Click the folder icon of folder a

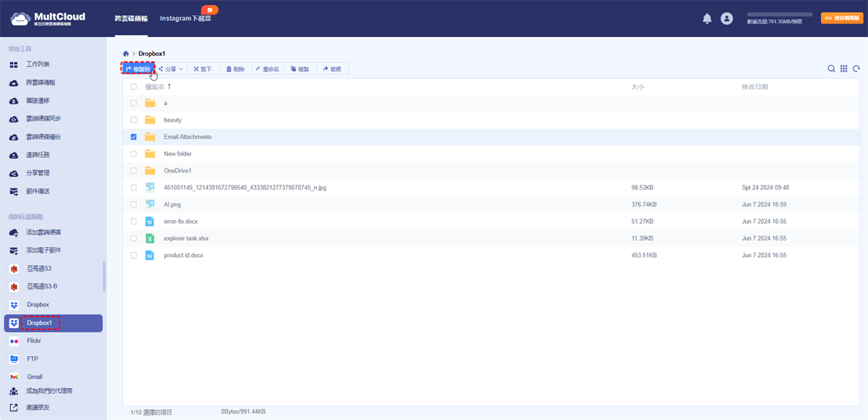[x=150, y=103]
